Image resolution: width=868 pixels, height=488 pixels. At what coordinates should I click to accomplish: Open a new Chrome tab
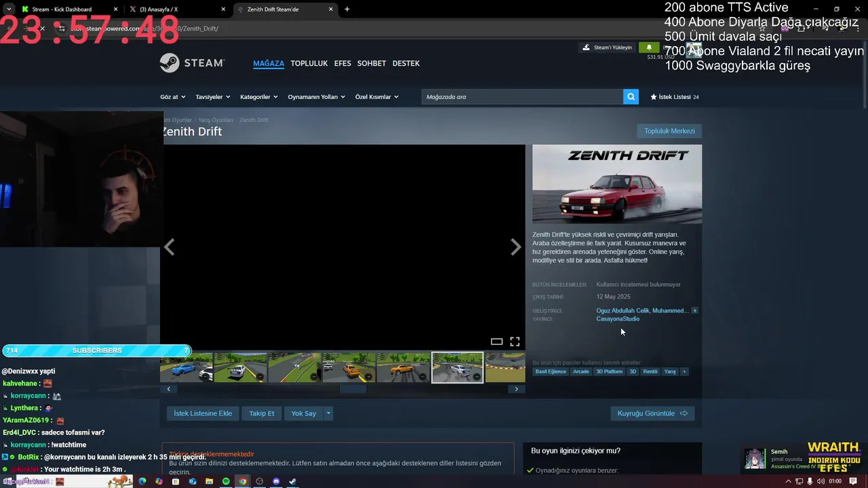(347, 9)
